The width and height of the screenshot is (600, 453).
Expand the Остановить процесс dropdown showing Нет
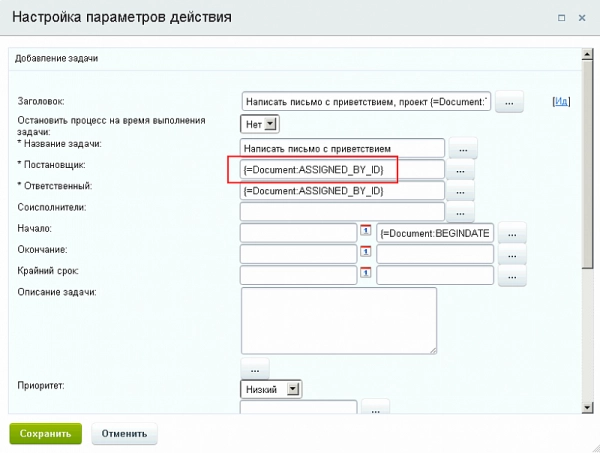(260, 124)
